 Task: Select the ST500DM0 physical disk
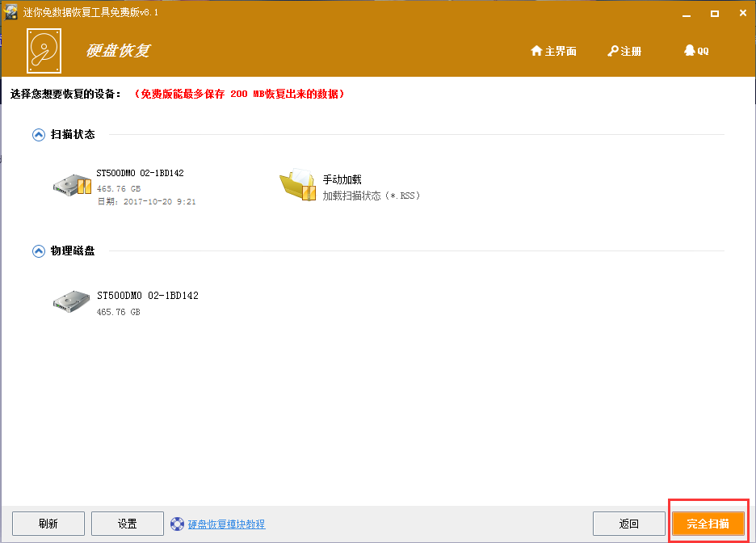71,301
